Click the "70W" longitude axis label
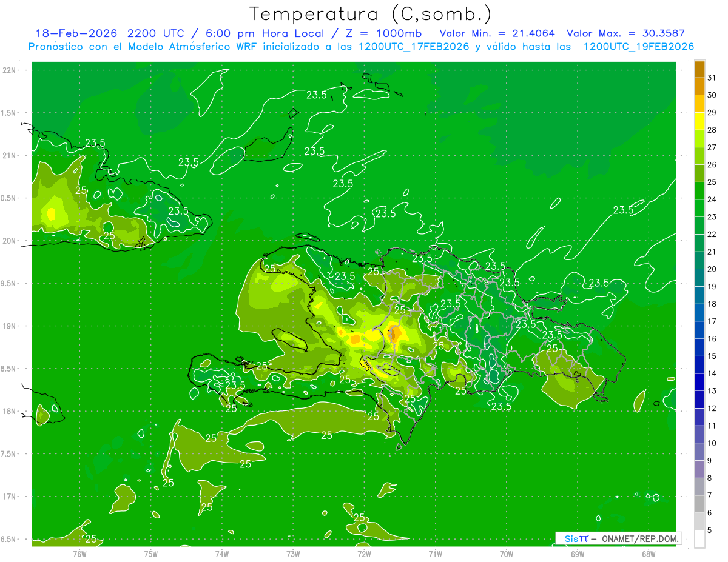Screen dimensions: 728x562 tap(506, 554)
